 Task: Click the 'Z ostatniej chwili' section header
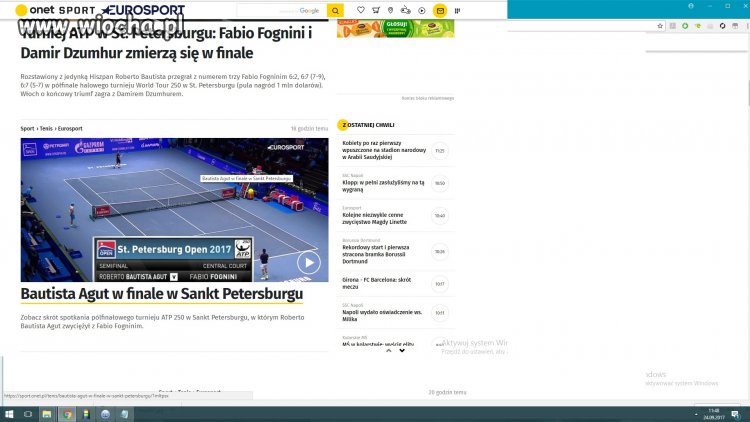point(366,125)
